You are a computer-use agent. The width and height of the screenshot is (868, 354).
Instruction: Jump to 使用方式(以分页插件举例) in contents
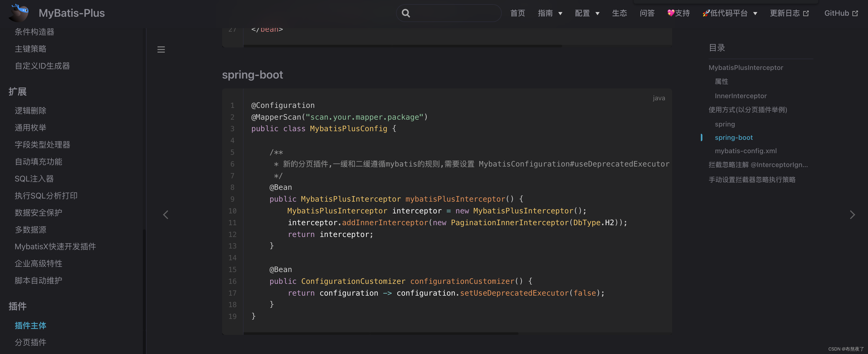pyautogui.click(x=748, y=109)
